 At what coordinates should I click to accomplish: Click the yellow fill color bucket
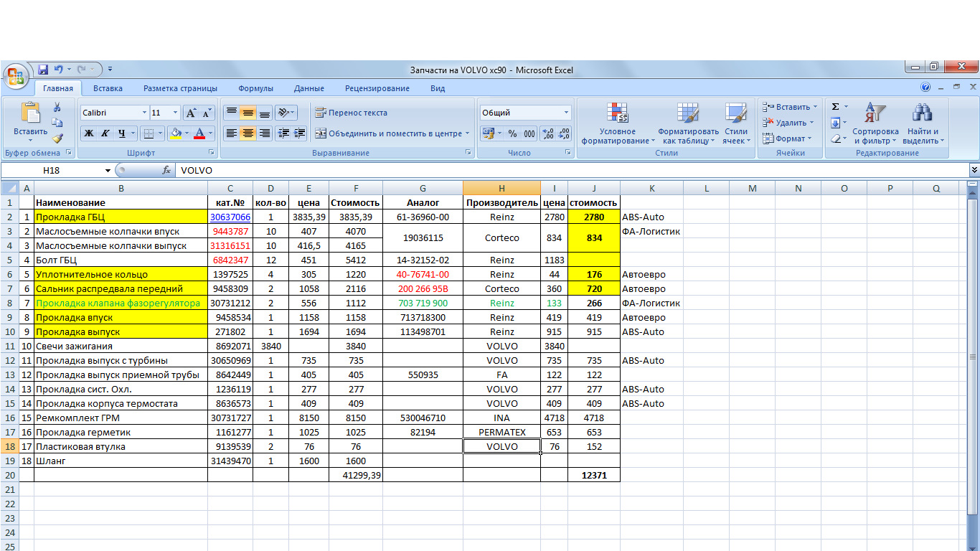(x=176, y=133)
